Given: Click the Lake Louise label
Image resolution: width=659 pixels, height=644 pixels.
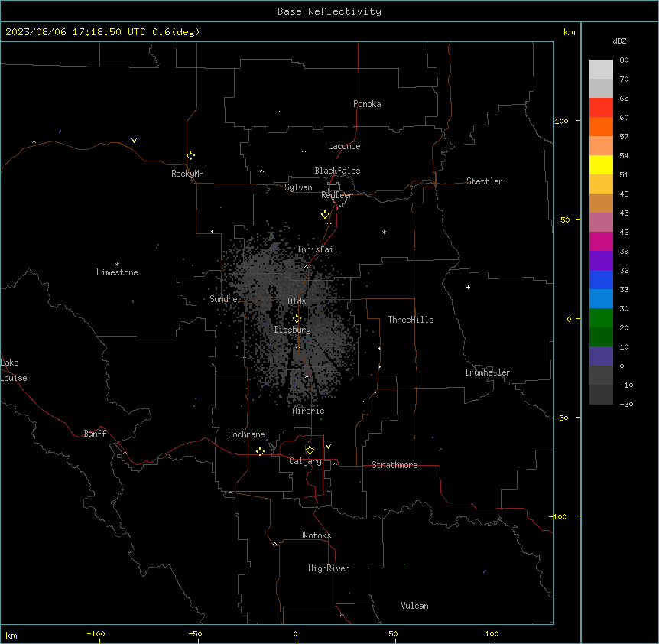Looking at the screenshot, I should [x=14, y=370].
